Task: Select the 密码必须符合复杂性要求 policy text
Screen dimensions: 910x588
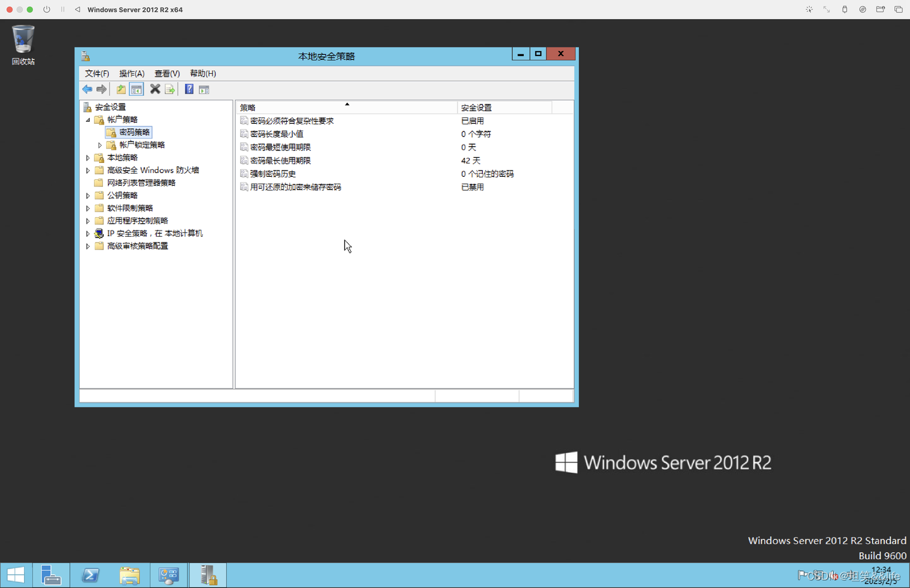Action: pos(292,121)
